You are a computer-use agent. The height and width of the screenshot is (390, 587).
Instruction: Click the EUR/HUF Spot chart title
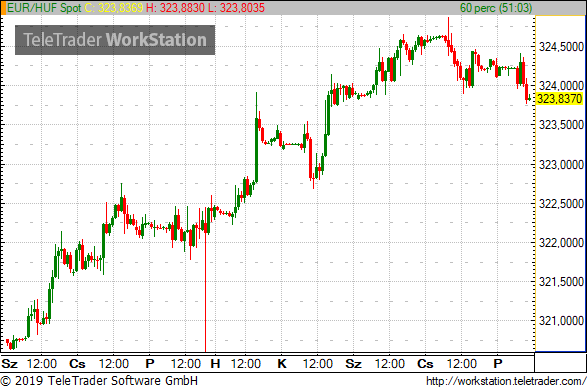(x=44, y=8)
